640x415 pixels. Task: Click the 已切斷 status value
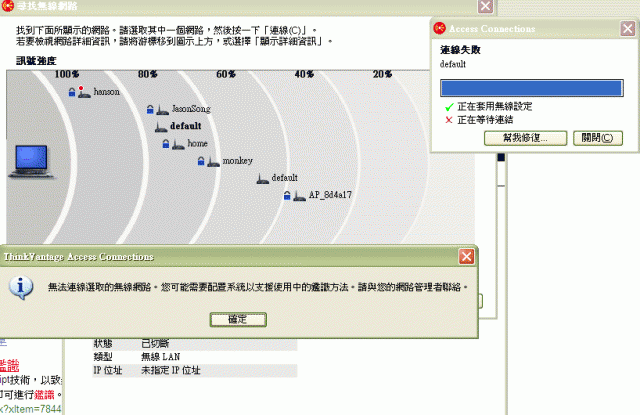tap(155, 344)
